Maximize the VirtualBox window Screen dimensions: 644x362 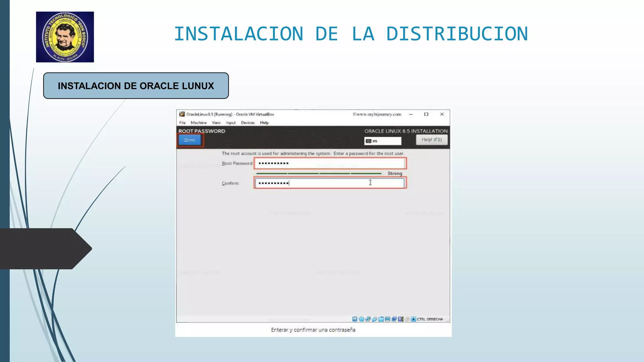click(426, 114)
